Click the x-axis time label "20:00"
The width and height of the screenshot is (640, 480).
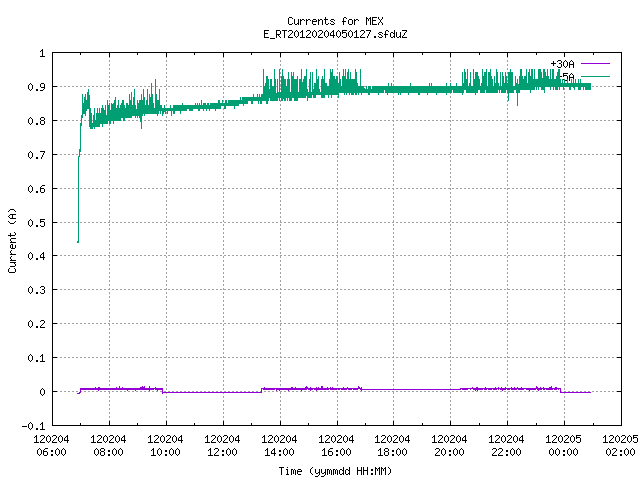pyautogui.click(x=449, y=452)
